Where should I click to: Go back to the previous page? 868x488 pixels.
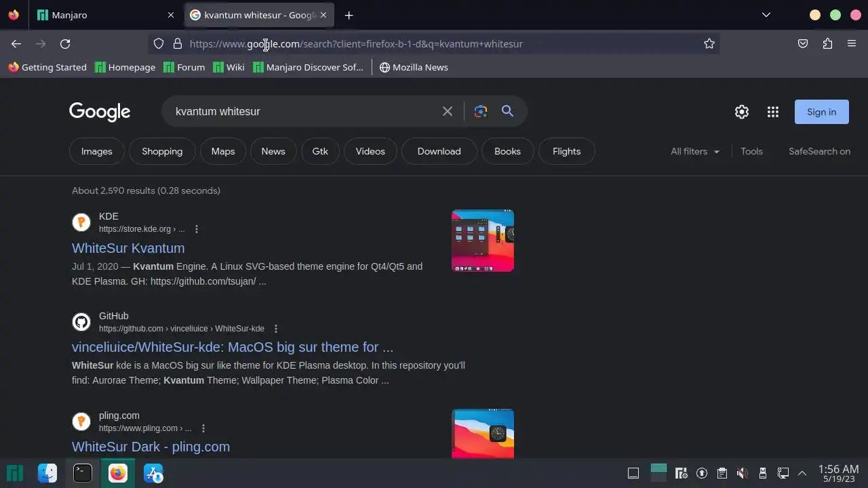[x=16, y=43]
